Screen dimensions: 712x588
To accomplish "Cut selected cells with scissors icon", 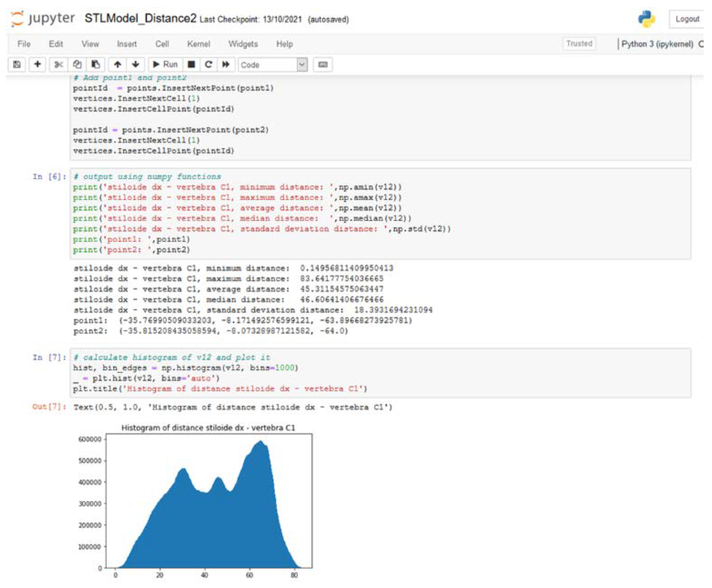I will coord(59,64).
